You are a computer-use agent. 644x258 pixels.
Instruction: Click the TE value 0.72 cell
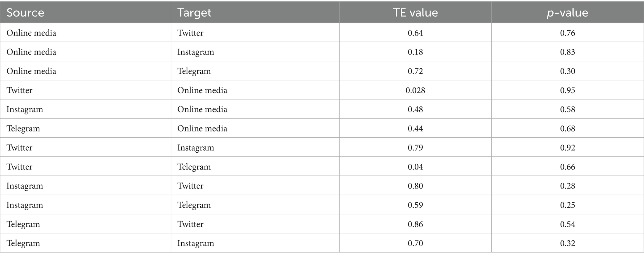(x=415, y=71)
